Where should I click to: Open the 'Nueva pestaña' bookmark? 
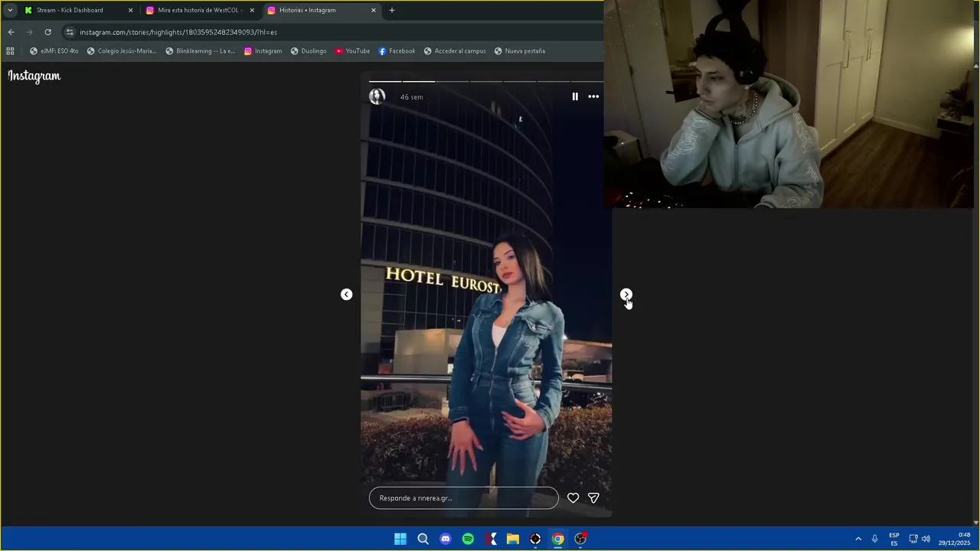click(519, 51)
